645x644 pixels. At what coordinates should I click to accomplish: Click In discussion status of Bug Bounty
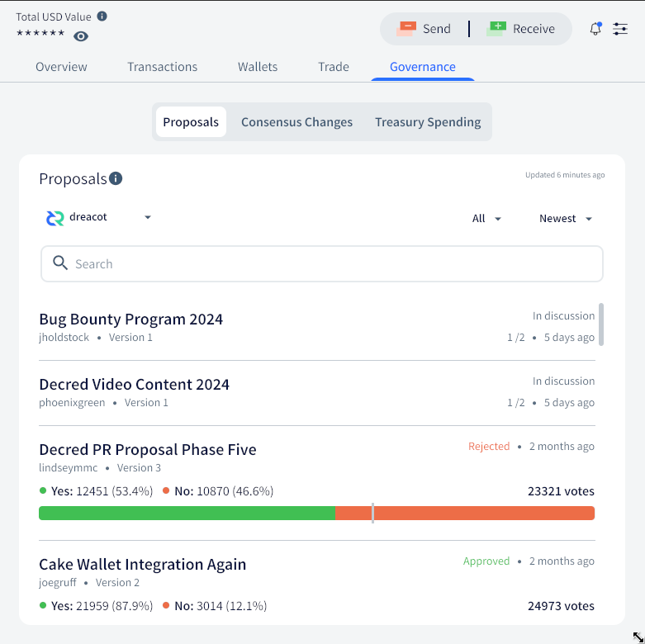tap(563, 316)
